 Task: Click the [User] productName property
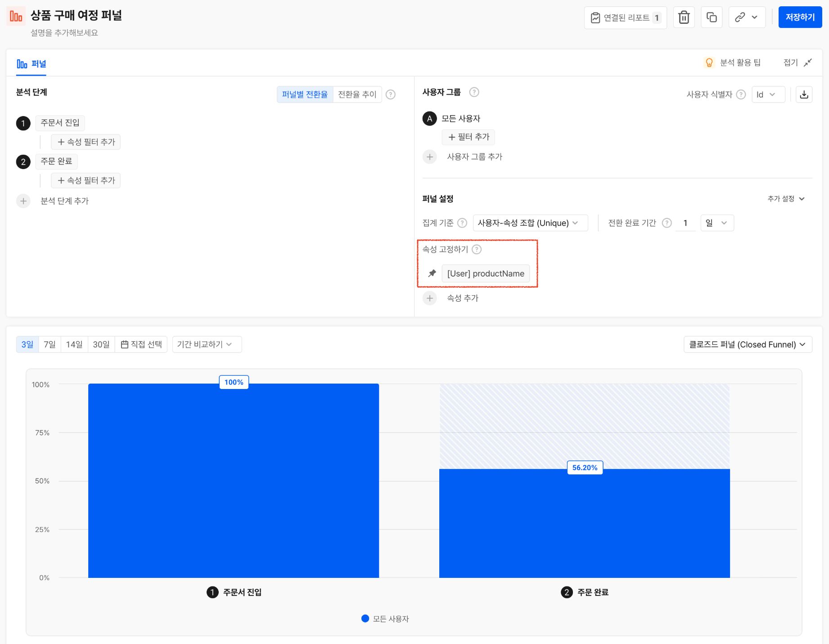pos(486,273)
